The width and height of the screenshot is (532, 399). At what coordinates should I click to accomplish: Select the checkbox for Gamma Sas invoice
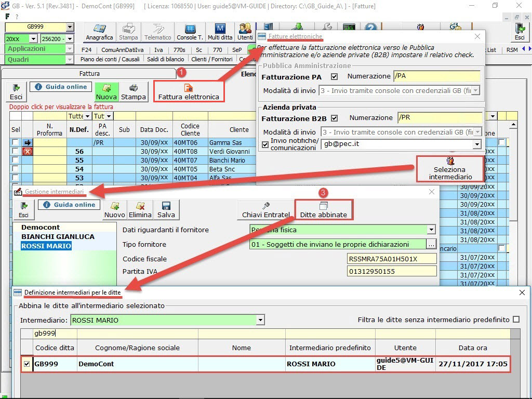[15, 142]
